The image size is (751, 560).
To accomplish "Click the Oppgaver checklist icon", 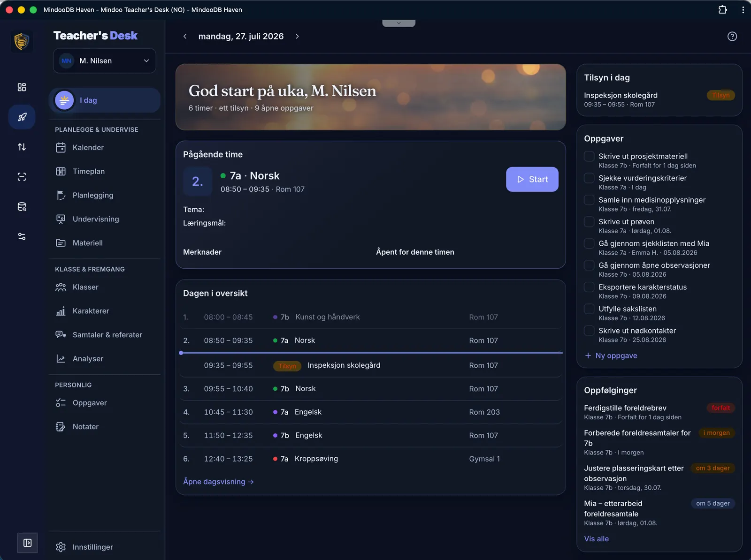I will [x=61, y=403].
